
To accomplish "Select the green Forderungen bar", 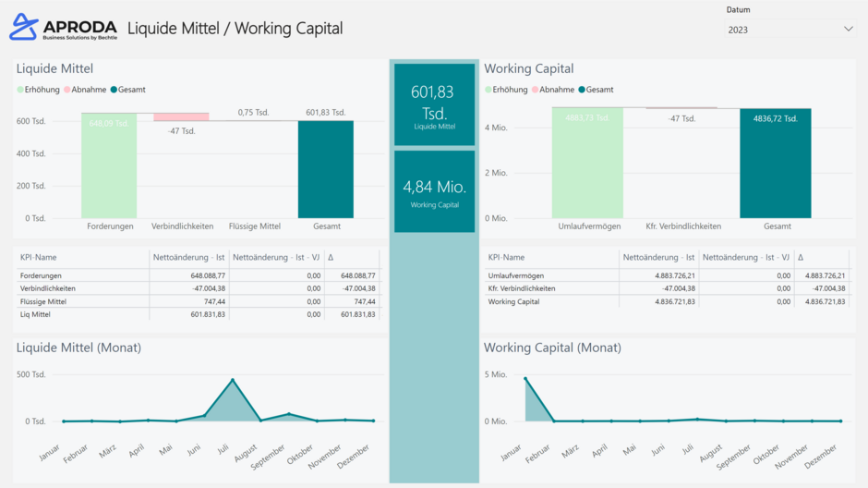I will point(109,166).
